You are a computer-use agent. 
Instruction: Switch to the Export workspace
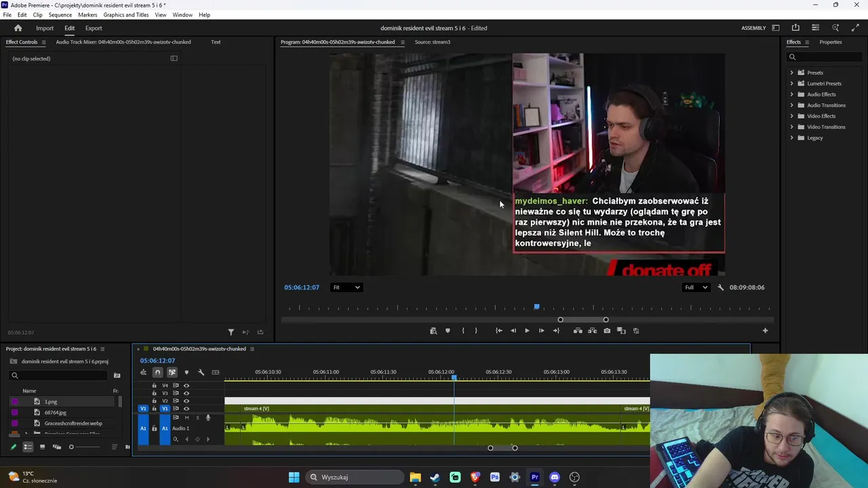click(94, 28)
